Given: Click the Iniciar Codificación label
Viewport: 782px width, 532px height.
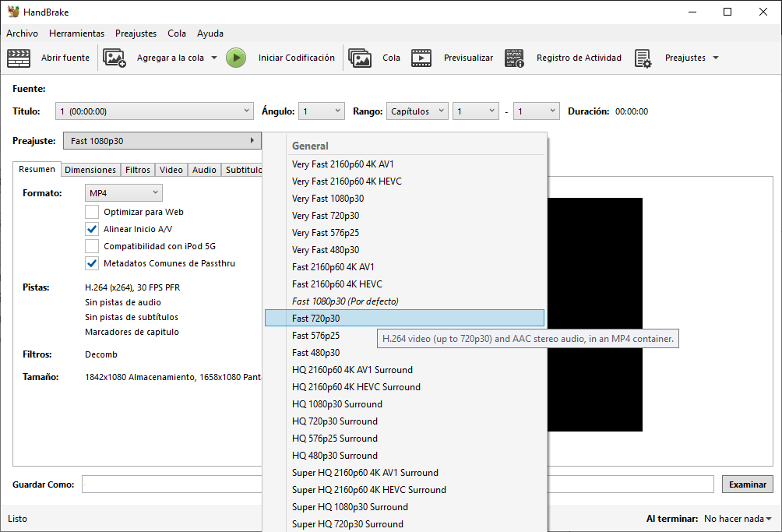Looking at the screenshot, I should (297, 58).
